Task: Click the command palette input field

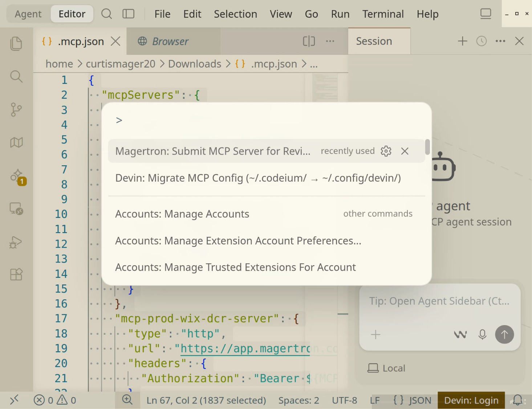Action: pyautogui.click(x=267, y=120)
